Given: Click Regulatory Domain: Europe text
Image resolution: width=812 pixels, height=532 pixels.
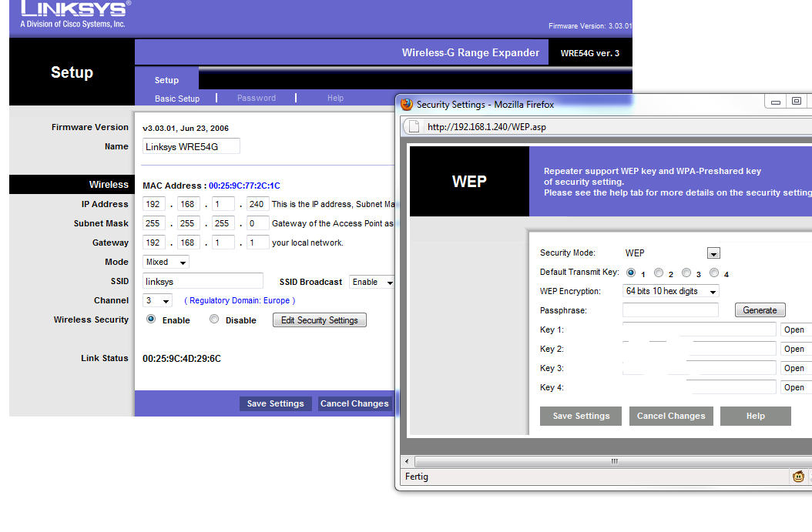Looking at the screenshot, I should (x=240, y=301).
